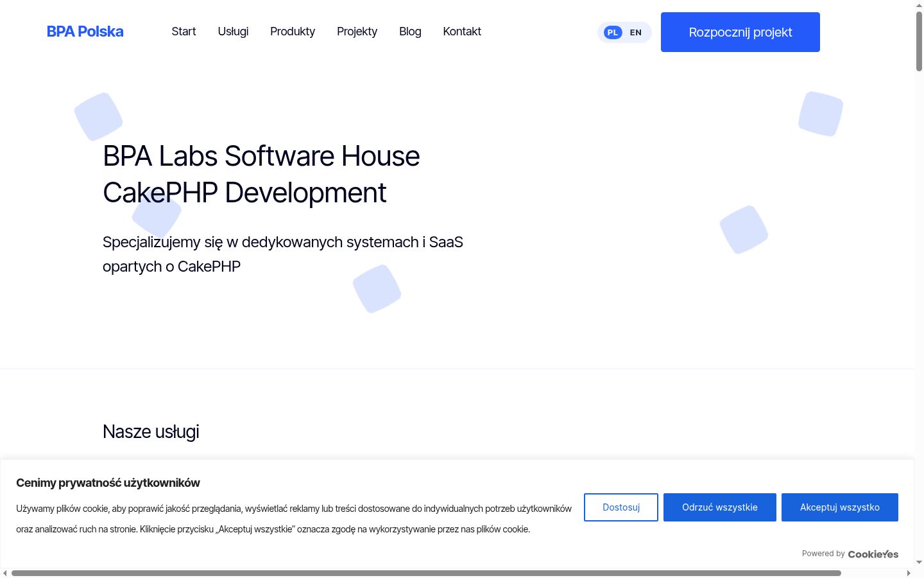The width and height of the screenshot is (924, 578).
Task: Open the Projekty page
Action: point(357,31)
